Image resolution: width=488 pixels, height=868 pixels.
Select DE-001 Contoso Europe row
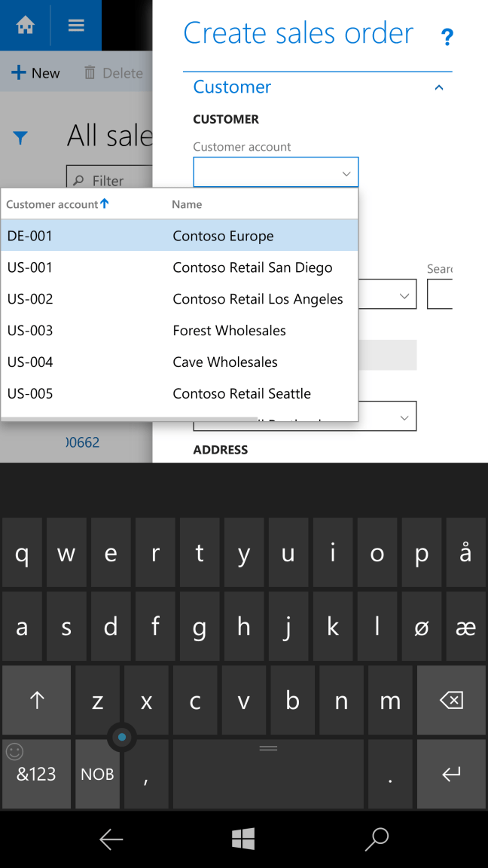(179, 236)
